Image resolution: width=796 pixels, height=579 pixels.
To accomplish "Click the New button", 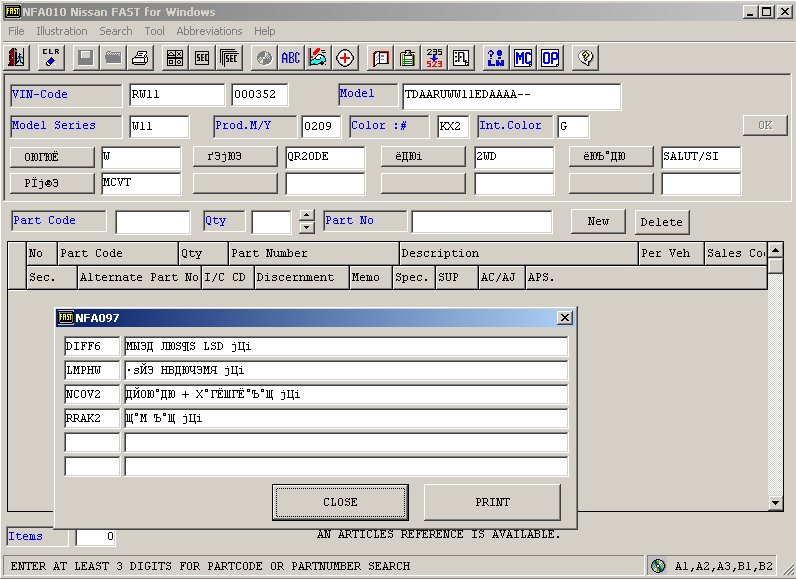I will pyautogui.click(x=598, y=222).
